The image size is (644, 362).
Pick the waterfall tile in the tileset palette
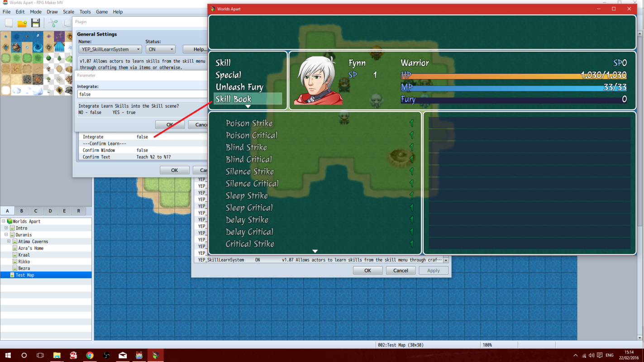59,47
